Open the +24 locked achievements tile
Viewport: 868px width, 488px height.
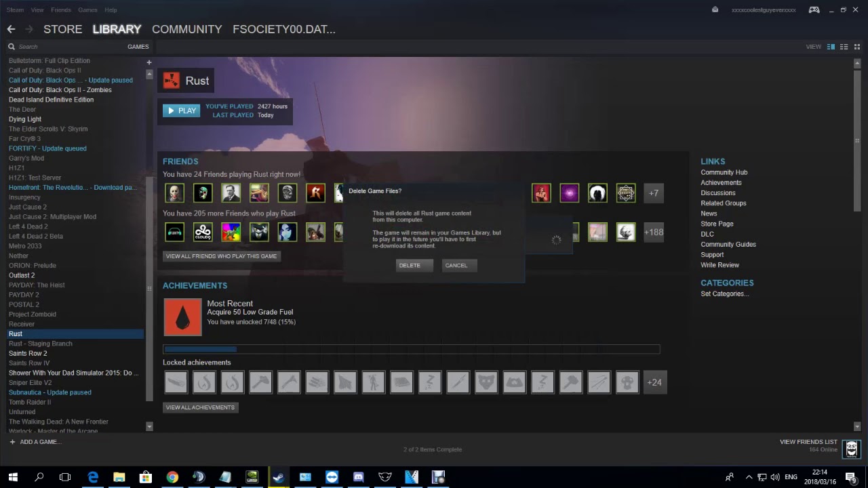coord(654,382)
